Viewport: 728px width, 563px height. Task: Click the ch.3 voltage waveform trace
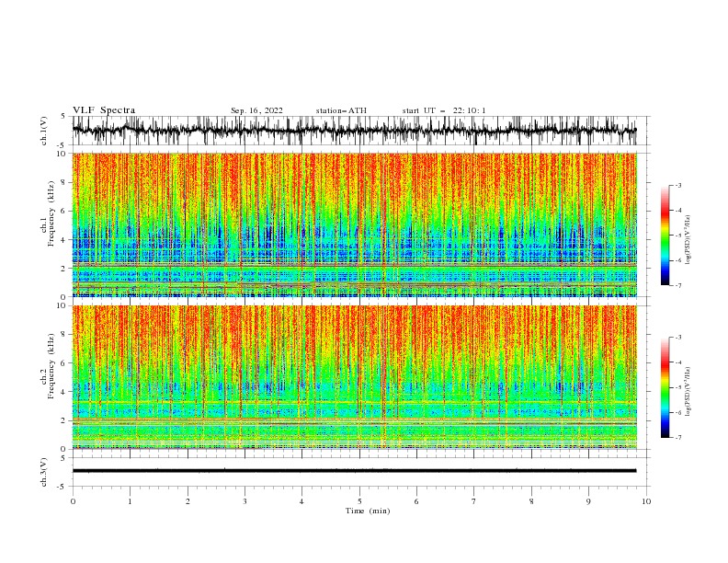click(x=354, y=471)
